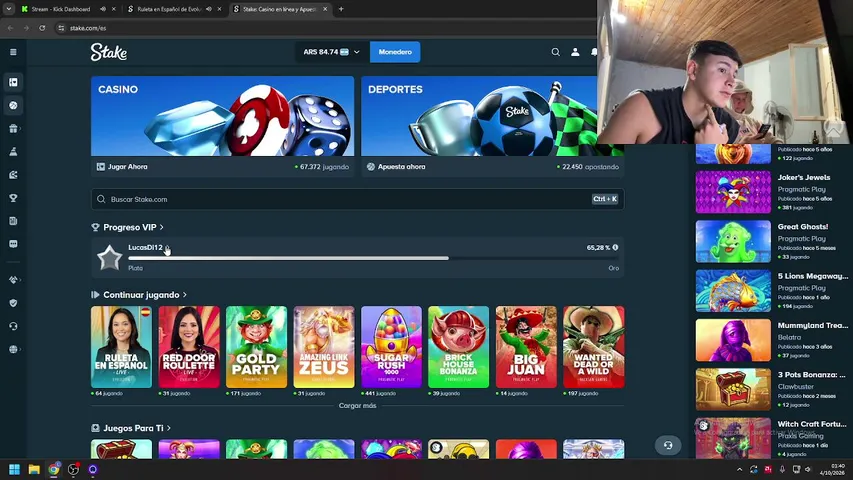The image size is (853, 480).
Task: Open the sidebar headset support icon
Action: 14,326
